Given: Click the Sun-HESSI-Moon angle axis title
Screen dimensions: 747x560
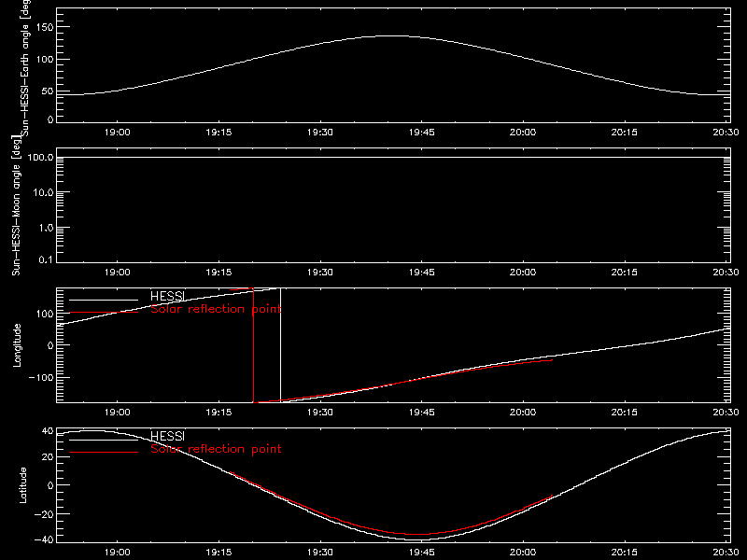Looking at the screenshot, I should [16, 205].
